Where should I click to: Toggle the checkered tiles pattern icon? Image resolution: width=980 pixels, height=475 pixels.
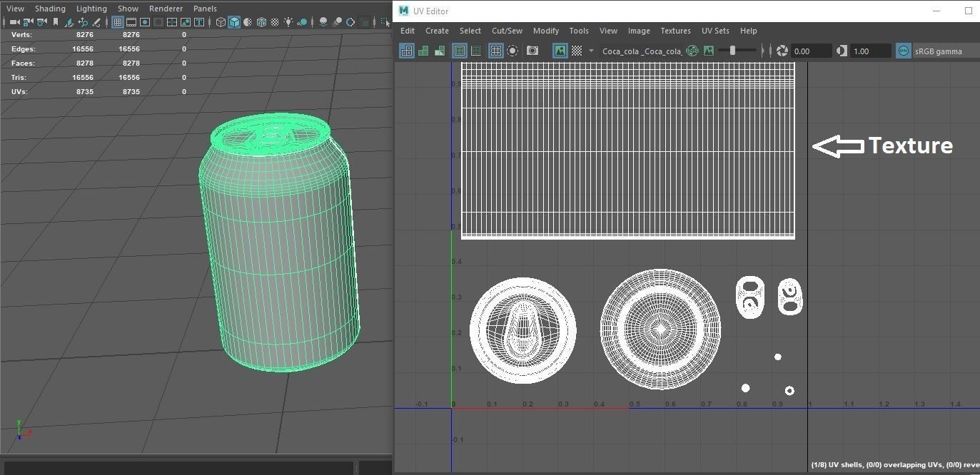[x=577, y=51]
